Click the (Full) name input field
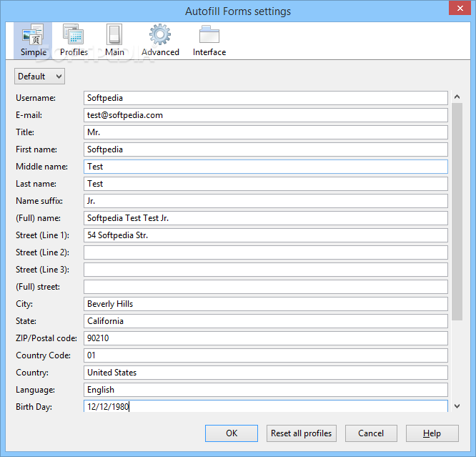Image resolution: width=476 pixels, height=457 pixels. [266, 218]
